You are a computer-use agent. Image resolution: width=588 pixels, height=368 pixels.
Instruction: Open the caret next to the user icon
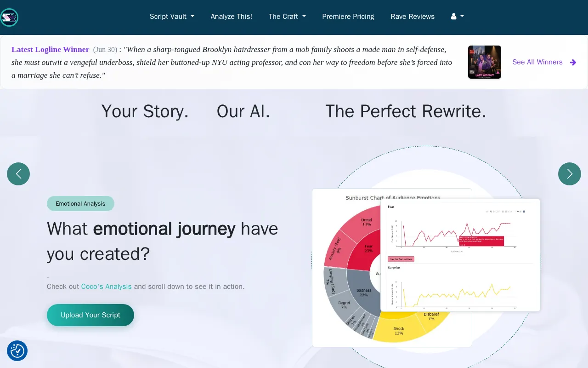click(462, 17)
